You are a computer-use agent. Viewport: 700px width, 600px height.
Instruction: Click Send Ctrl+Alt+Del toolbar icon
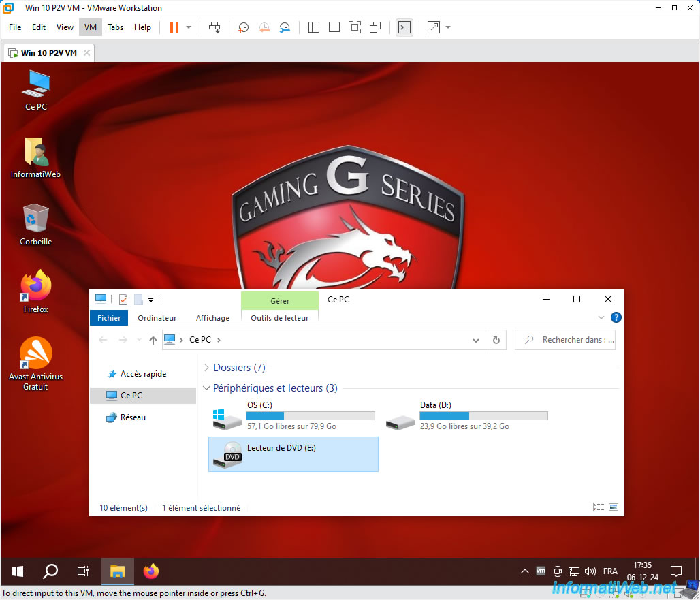point(214,27)
